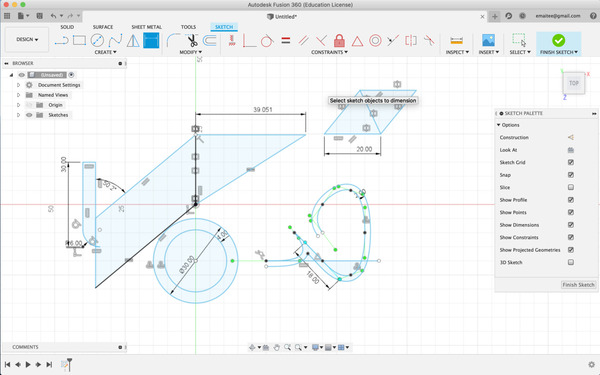Click the Finish Sketch button in palette
The width and height of the screenshot is (600, 375).
coord(578,285)
